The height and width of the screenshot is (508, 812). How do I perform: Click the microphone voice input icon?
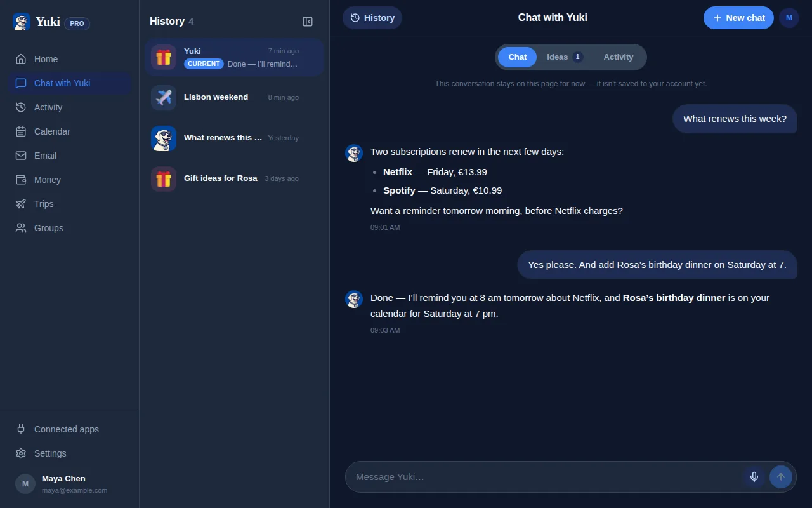tap(754, 477)
